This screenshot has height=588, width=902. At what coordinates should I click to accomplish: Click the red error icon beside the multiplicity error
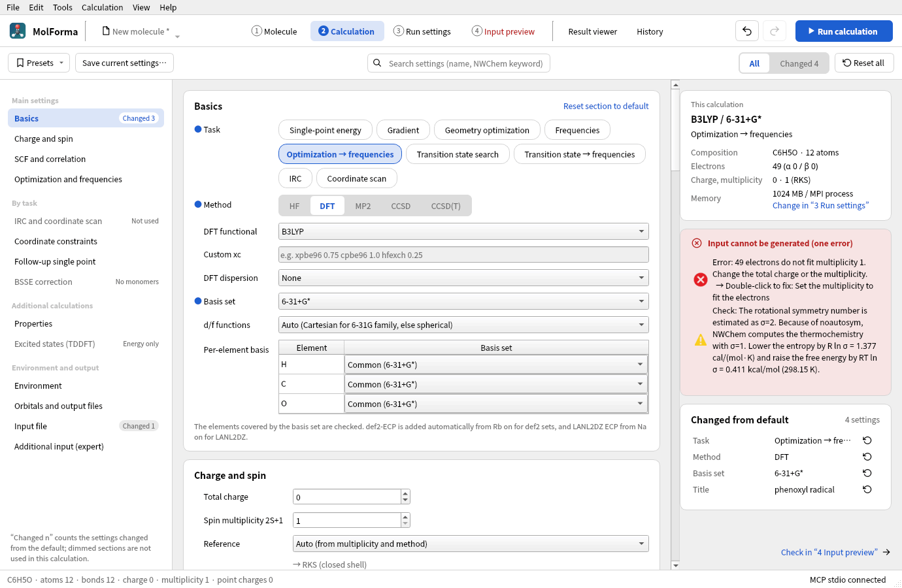tap(701, 280)
